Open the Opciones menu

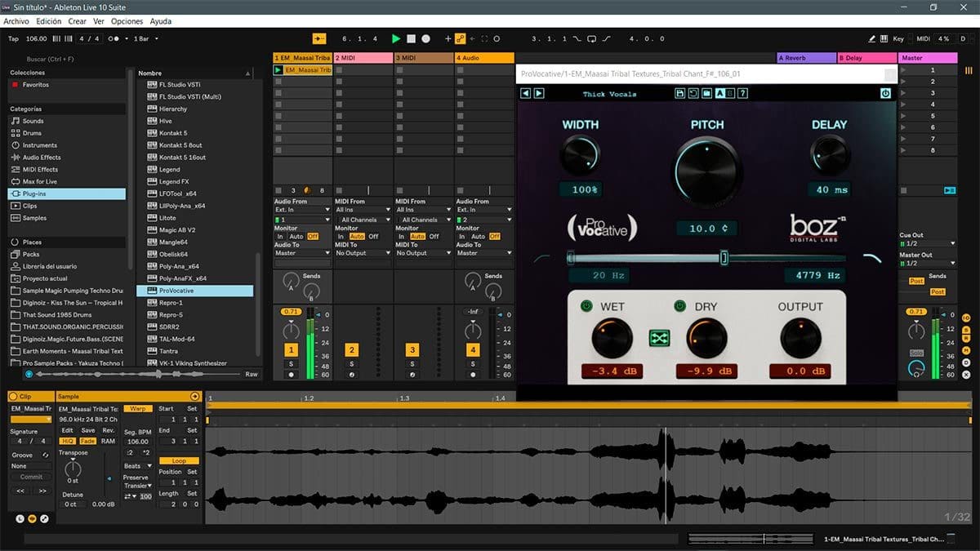pos(127,21)
